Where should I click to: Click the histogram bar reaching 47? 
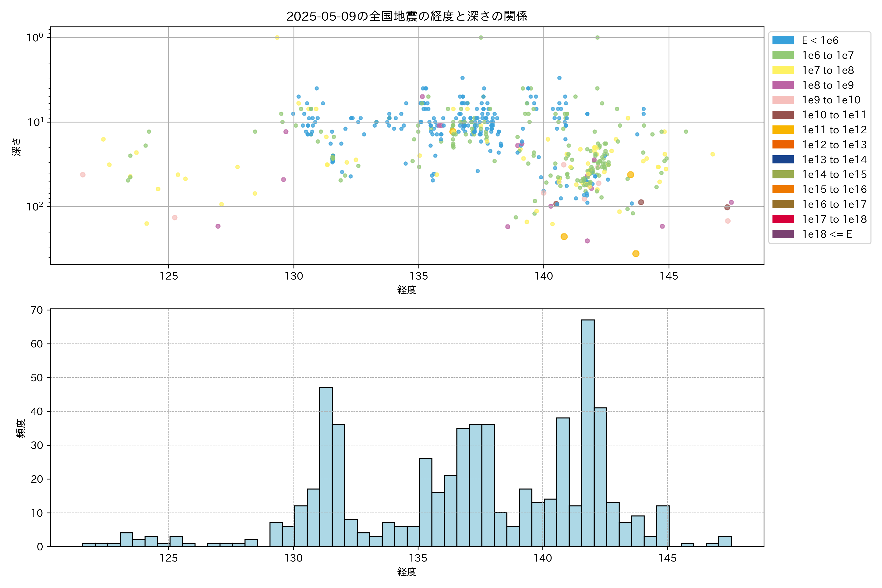coord(326,467)
